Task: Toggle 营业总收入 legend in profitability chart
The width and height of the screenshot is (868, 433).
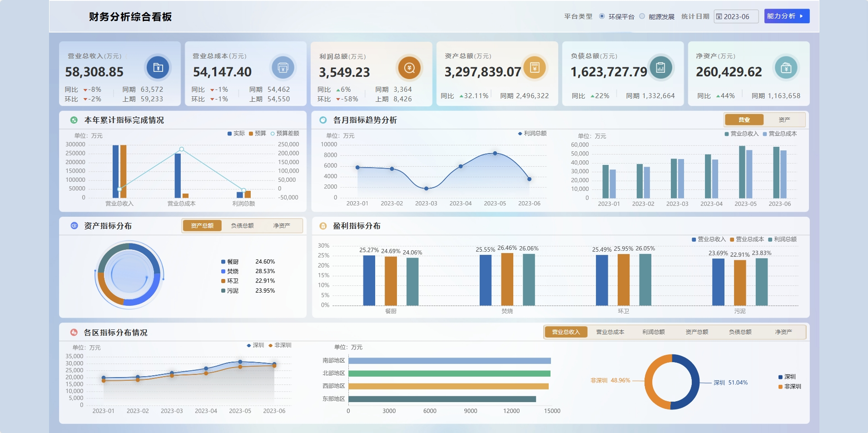Action: tap(709, 239)
